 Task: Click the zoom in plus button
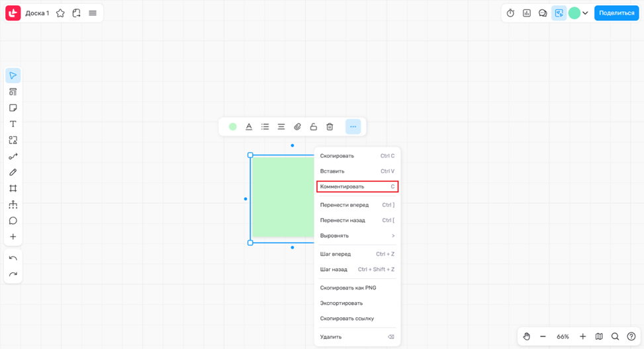(x=582, y=336)
